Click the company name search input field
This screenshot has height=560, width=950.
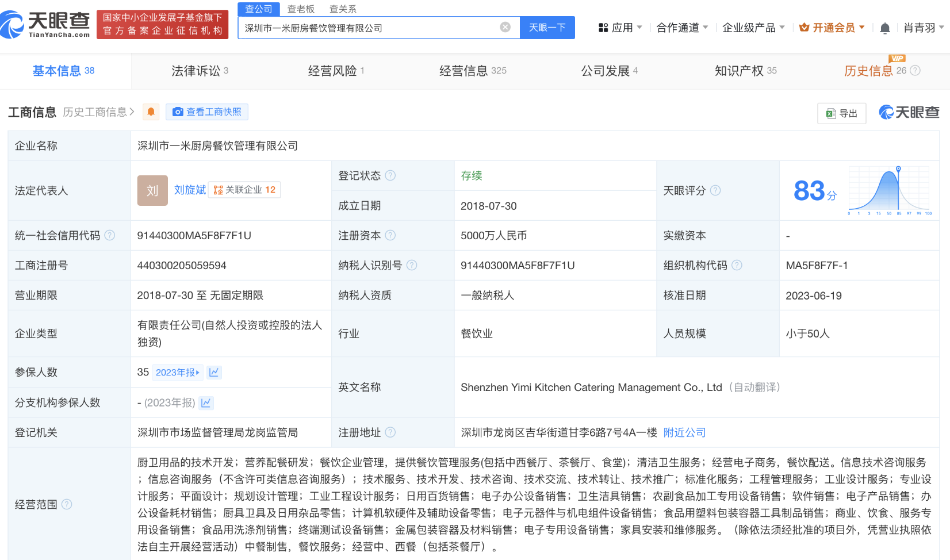point(368,28)
